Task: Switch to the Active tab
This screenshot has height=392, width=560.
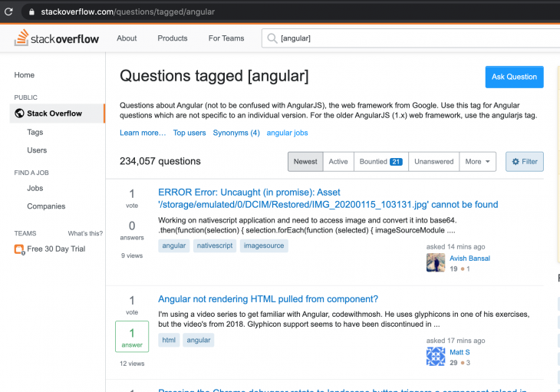Action: (338, 162)
